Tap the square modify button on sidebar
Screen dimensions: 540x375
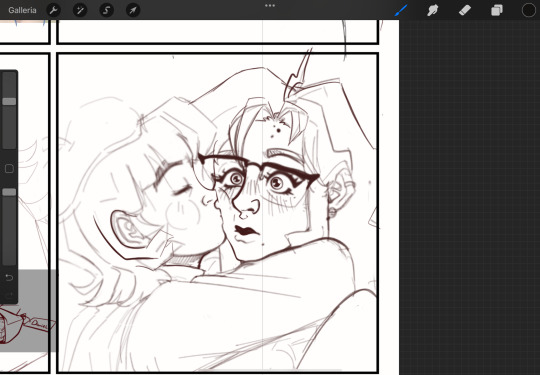9,169
